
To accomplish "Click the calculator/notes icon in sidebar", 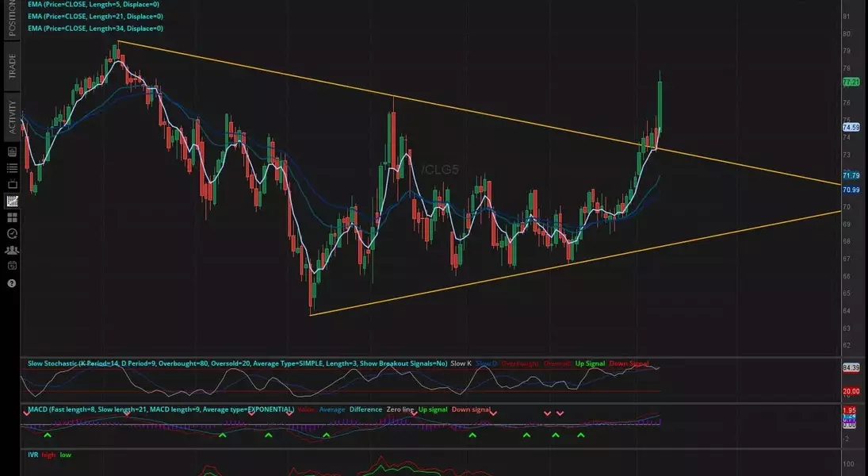I will click(x=12, y=152).
